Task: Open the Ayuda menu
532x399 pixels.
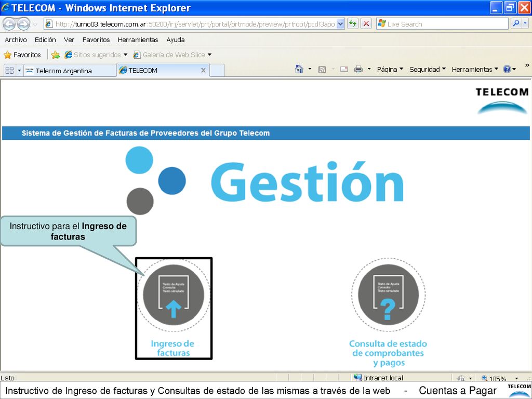Action: (x=176, y=39)
